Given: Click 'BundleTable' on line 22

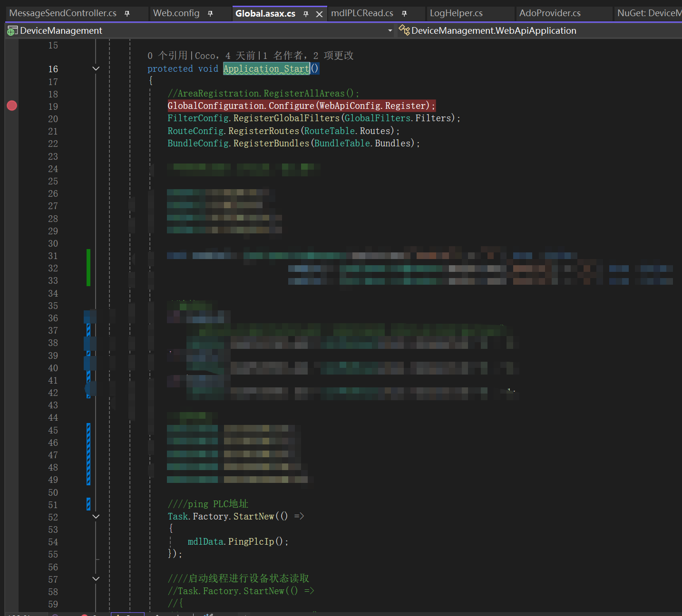Looking at the screenshot, I should pyautogui.click(x=342, y=143).
